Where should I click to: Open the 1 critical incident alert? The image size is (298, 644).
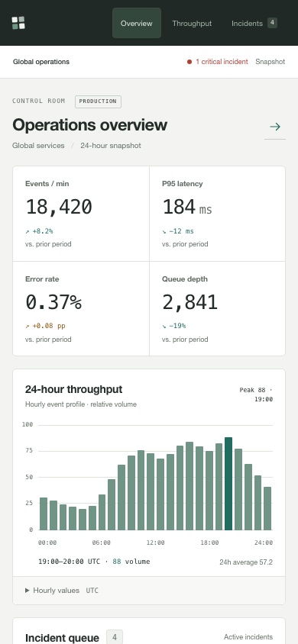218,62
